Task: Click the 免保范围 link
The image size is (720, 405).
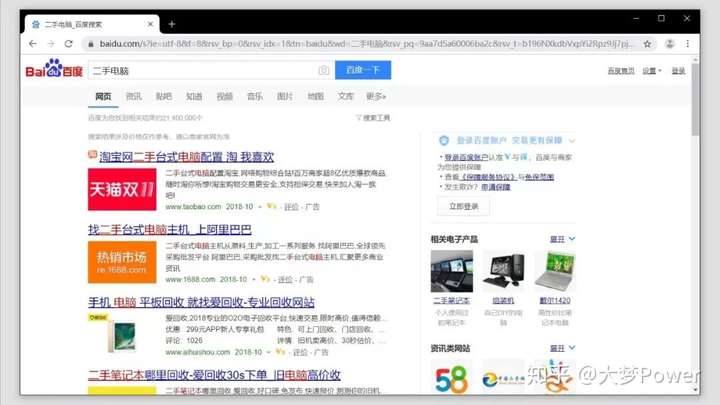Action: point(540,177)
